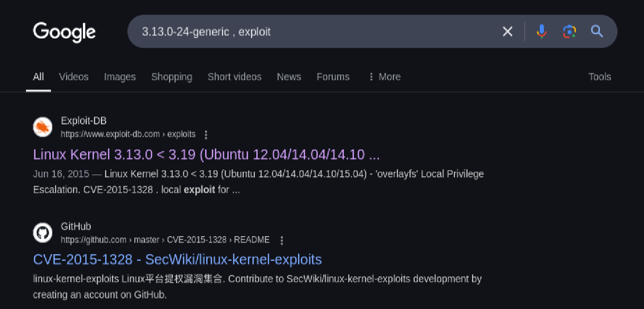Open the Short videos tab
Screen dimensions: 644x309
(x=234, y=77)
